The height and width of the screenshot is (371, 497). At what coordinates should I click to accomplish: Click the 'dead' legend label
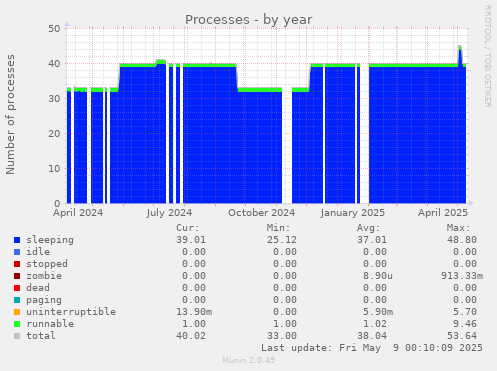[38, 288]
